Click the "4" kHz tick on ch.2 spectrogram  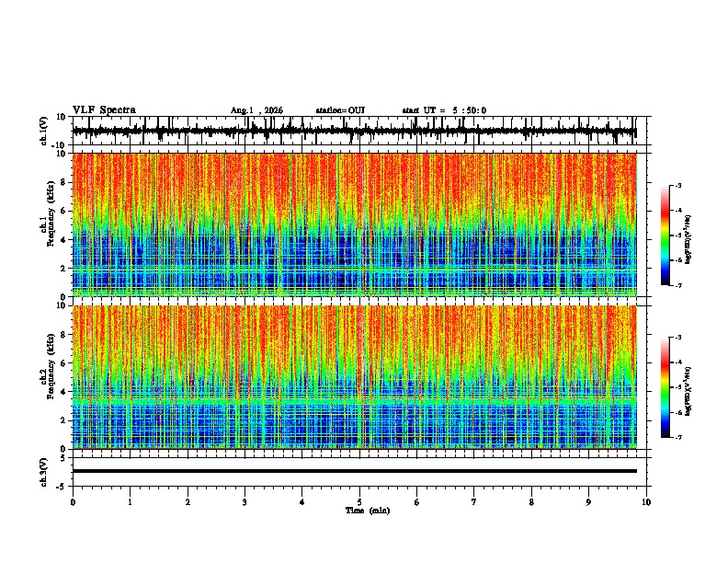pos(63,392)
